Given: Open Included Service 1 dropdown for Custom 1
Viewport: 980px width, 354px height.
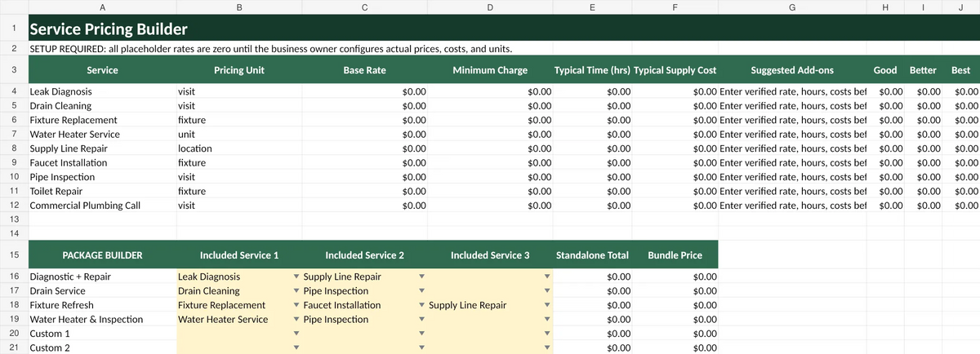Looking at the screenshot, I should tap(296, 334).
